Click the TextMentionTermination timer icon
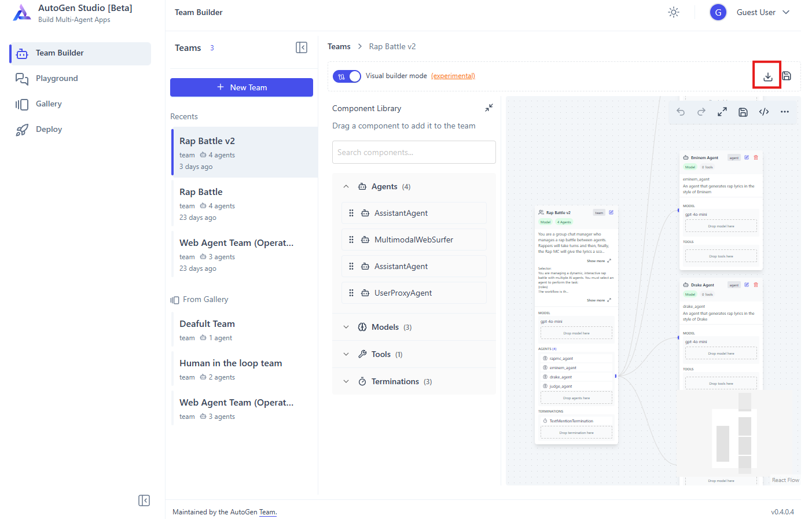812x519 pixels. point(545,421)
